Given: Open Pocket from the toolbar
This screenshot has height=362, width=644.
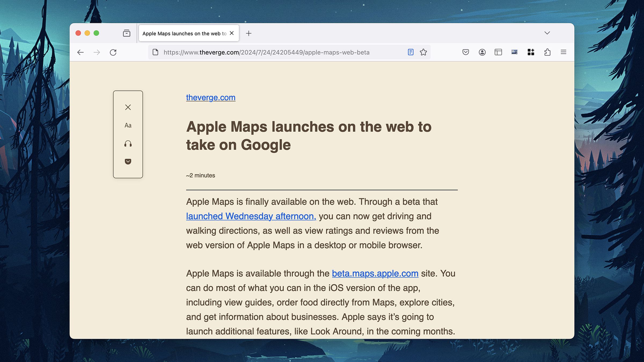Looking at the screenshot, I should [x=466, y=52].
